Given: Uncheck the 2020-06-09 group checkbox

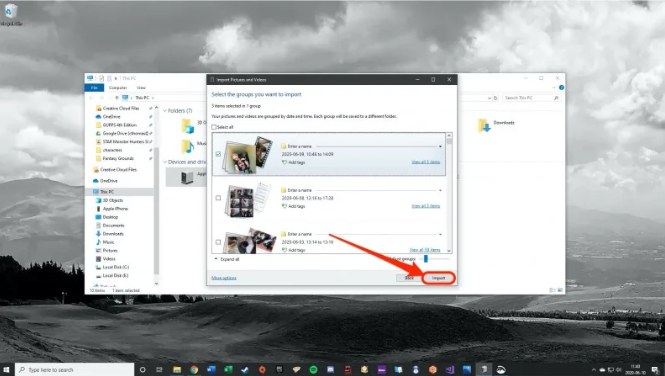Looking at the screenshot, I should click(218, 154).
